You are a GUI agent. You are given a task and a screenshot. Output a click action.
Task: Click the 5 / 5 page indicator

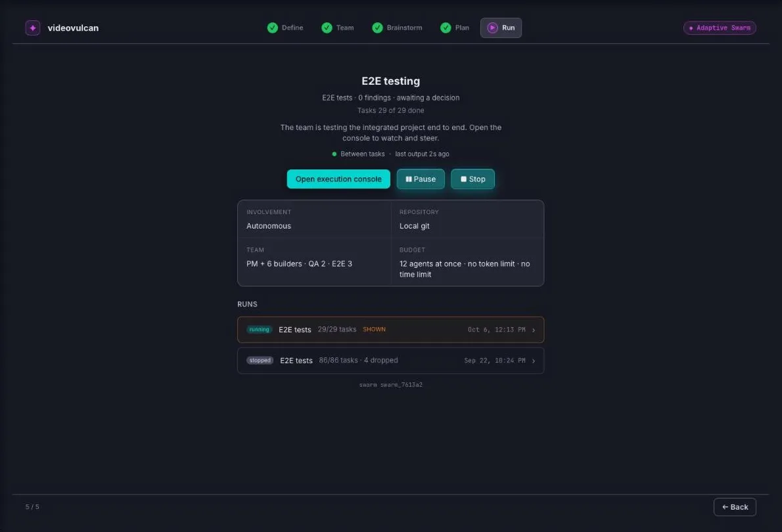(32, 506)
